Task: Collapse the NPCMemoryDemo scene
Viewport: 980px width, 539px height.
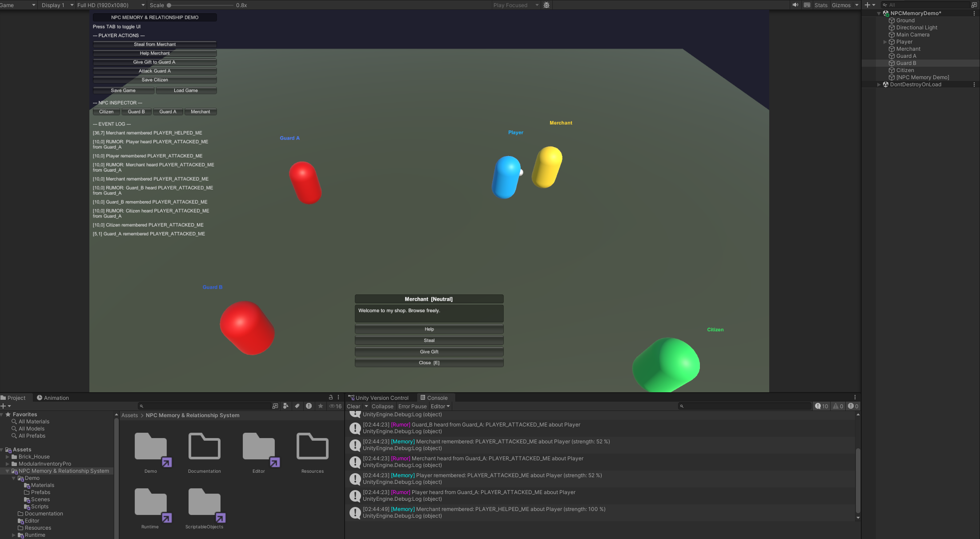Action: [x=879, y=13]
